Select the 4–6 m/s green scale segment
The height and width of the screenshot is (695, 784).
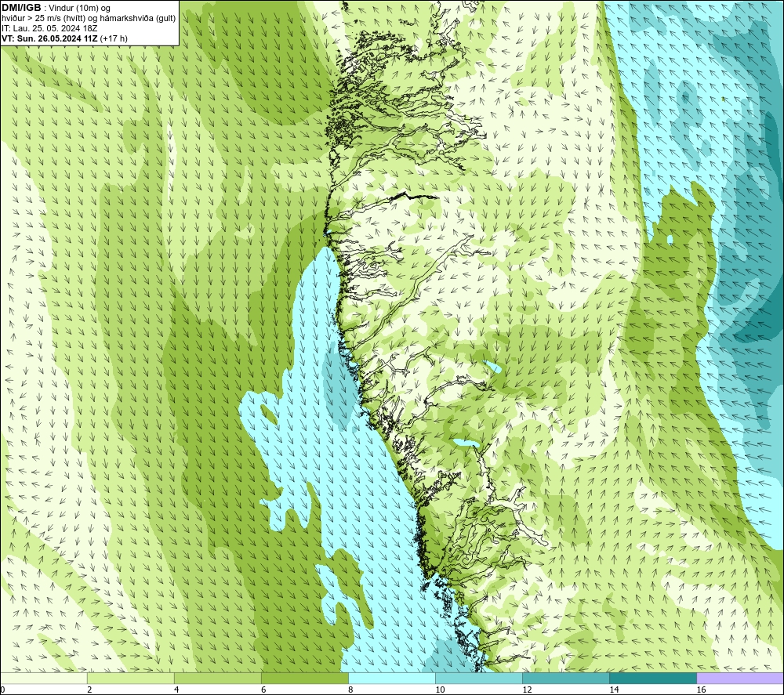[217, 678]
